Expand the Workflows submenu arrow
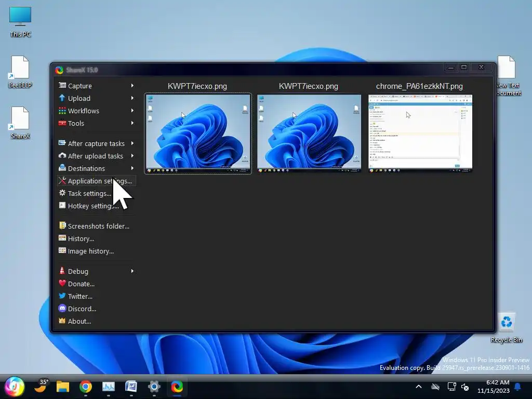The width and height of the screenshot is (532, 399). click(x=132, y=111)
